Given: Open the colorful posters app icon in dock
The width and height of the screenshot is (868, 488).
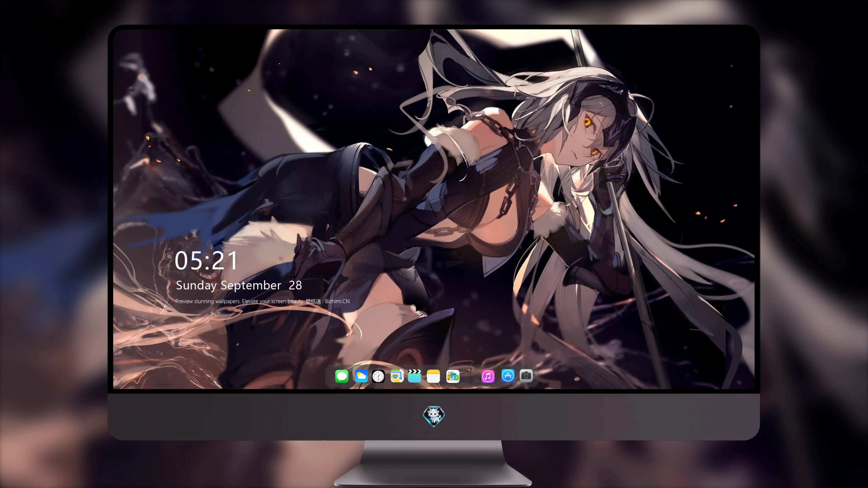Looking at the screenshot, I should 453,376.
